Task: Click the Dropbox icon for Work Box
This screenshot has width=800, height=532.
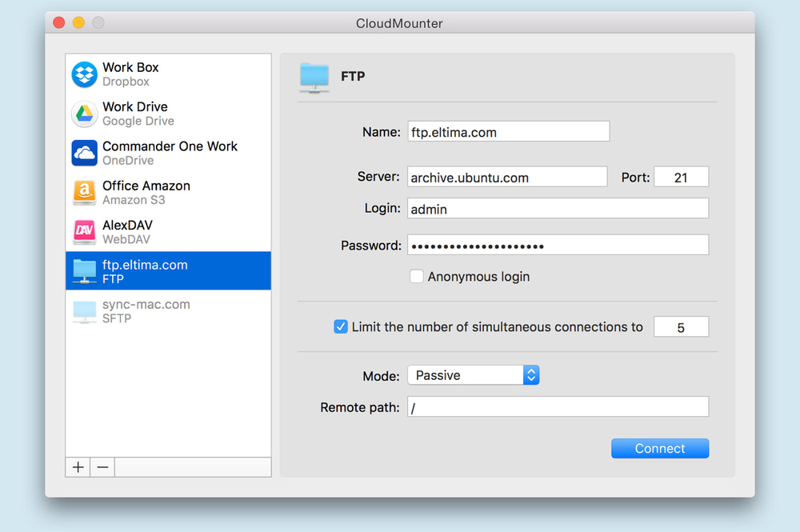Action: tap(84, 74)
